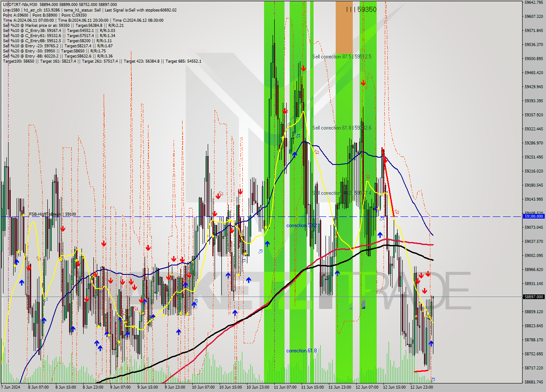Click price axis label 59180.545
The width and height of the screenshot is (546, 392).
point(534,185)
